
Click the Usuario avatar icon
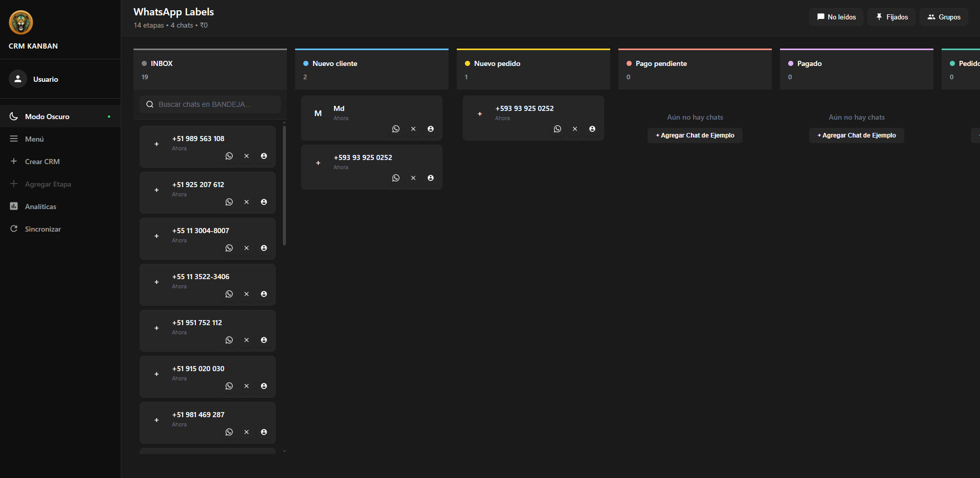[x=18, y=79]
